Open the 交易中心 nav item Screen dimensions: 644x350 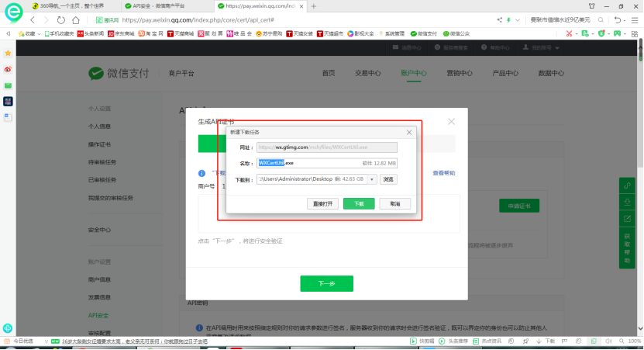point(368,73)
